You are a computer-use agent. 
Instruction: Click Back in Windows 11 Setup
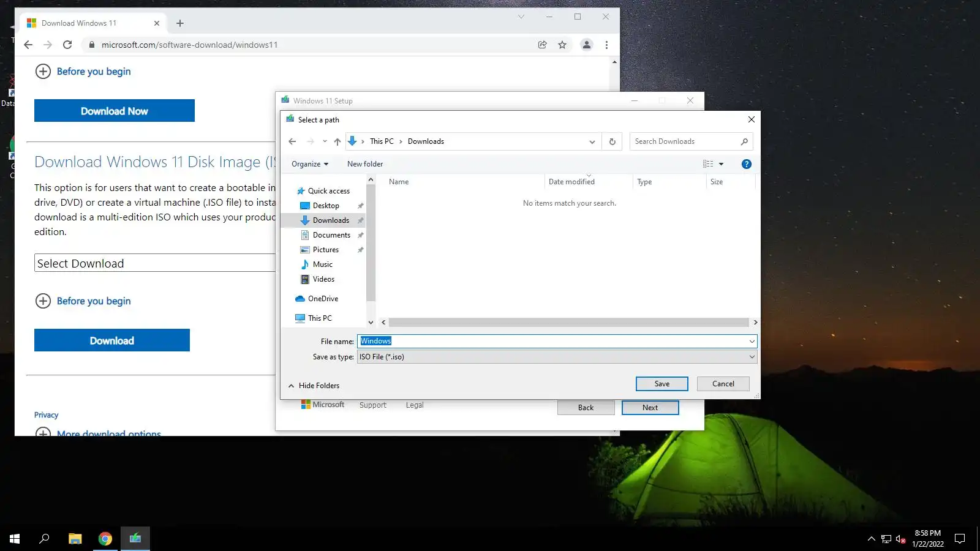coord(586,408)
